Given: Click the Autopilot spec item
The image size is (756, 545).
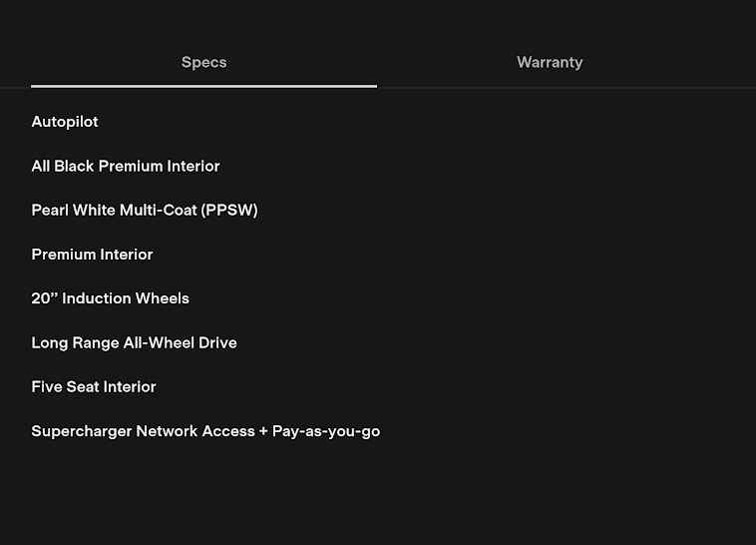Looking at the screenshot, I should click(65, 122).
